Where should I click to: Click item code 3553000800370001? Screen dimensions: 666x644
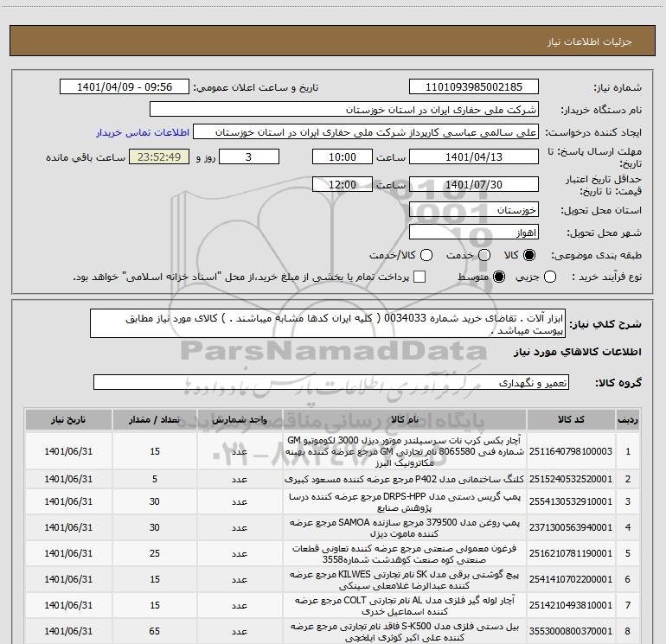(x=571, y=631)
